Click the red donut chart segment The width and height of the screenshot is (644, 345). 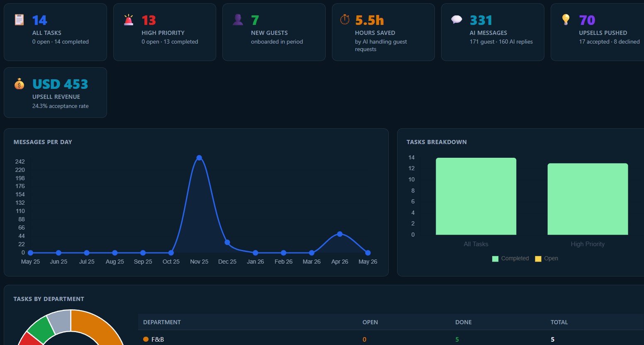[x=32, y=339]
